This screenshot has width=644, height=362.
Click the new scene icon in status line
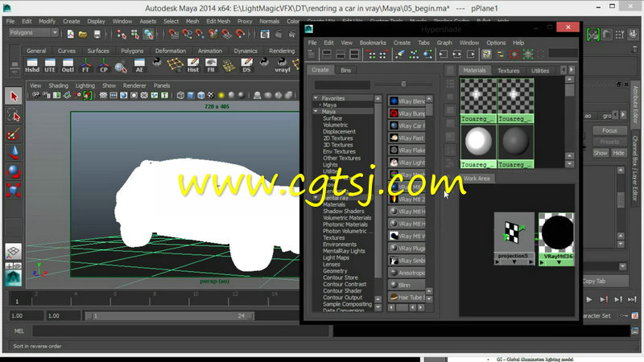pos(71,34)
